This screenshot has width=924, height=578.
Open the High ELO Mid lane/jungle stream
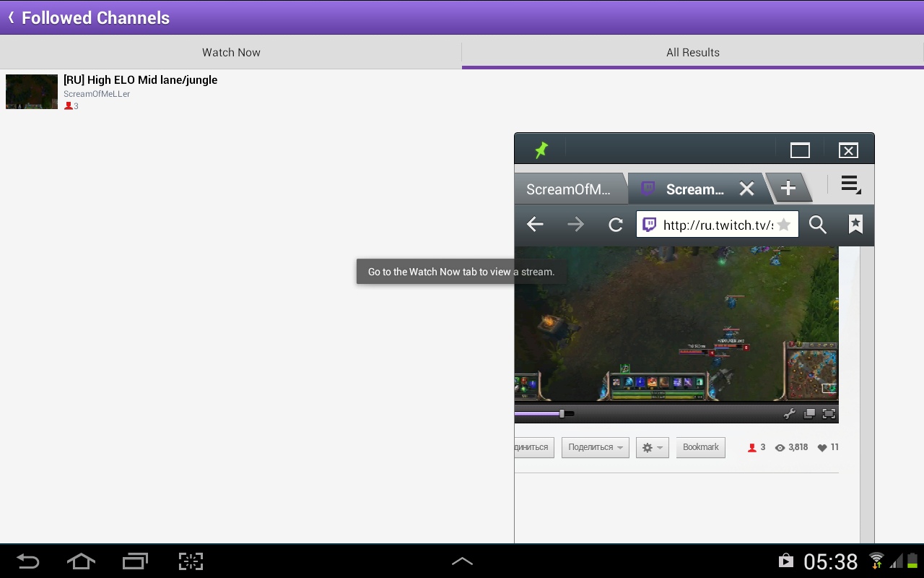pyautogui.click(x=140, y=80)
